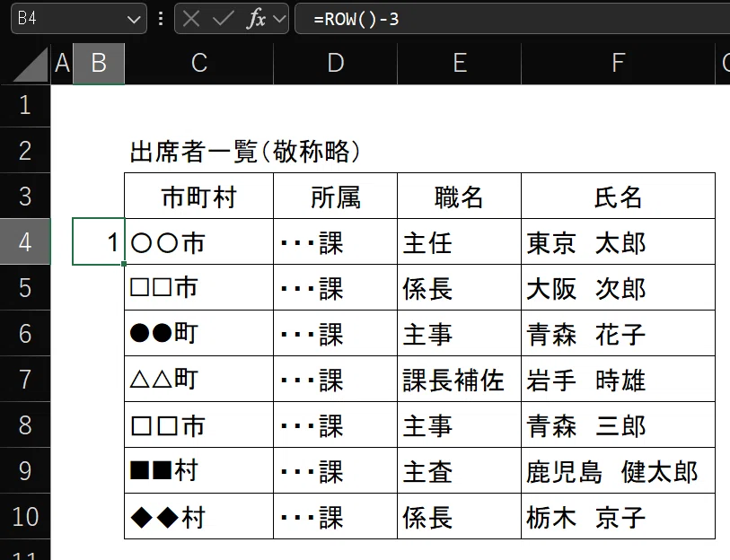
Task: Click cell 鹿児島 健太郎
Action: pyautogui.click(x=618, y=470)
